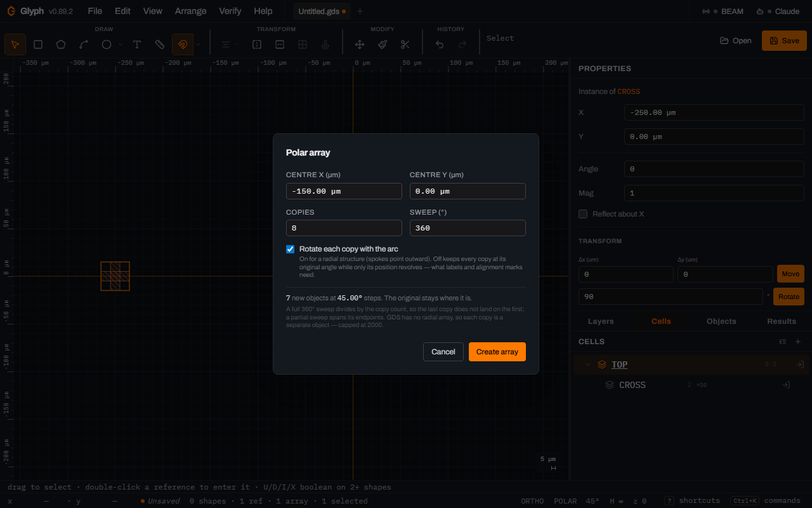The width and height of the screenshot is (812, 508).
Task: Toggle the magnet Snap tool
Action: coord(183,44)
